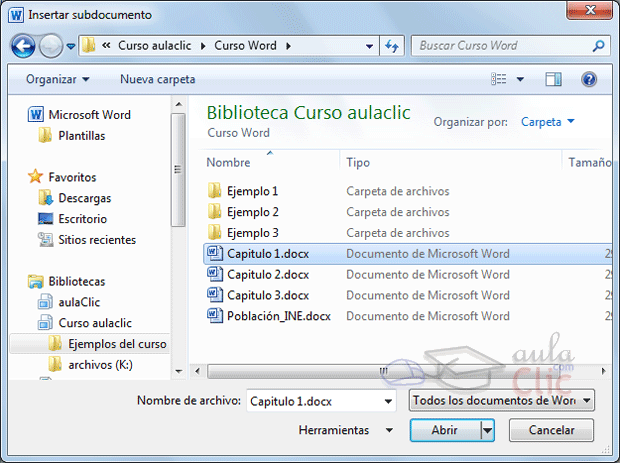The image size is (620, 463).
Task: Open Escritorio in navigation pane
Action: coord(72,219)
